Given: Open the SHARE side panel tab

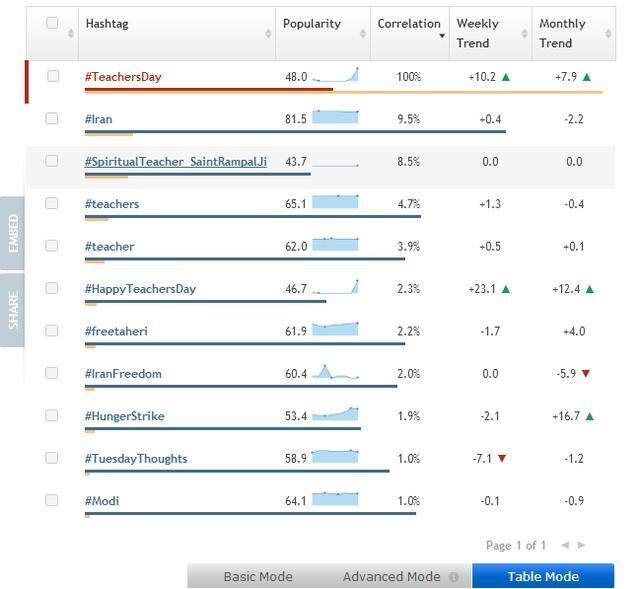Looking at the screenshot, I should pos(13,311).
